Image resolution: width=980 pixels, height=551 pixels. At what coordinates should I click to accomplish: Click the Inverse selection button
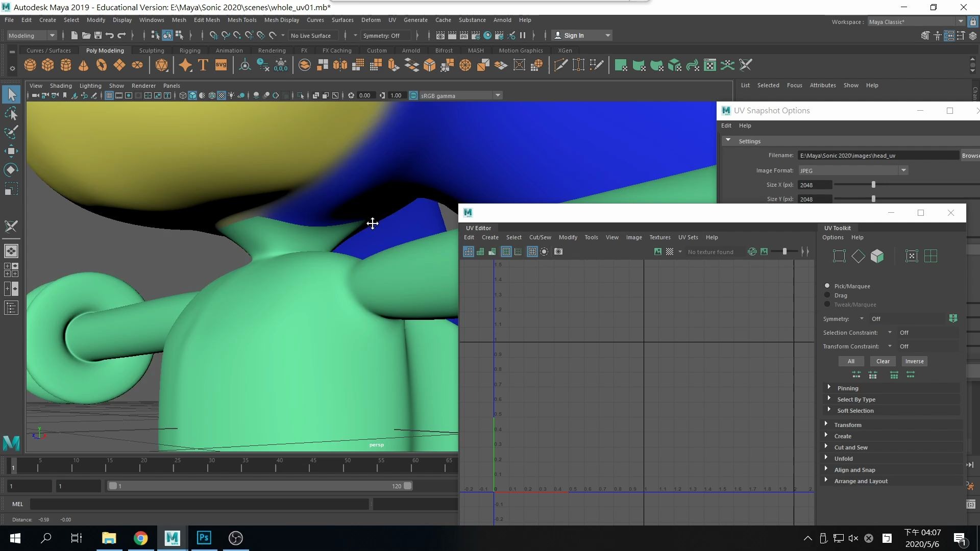pos(914,361)
